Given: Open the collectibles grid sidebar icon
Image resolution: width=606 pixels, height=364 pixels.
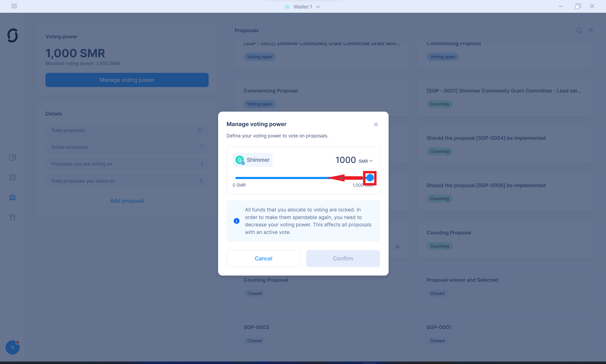Looking at the screenshot, I should (x=13, y=177).
